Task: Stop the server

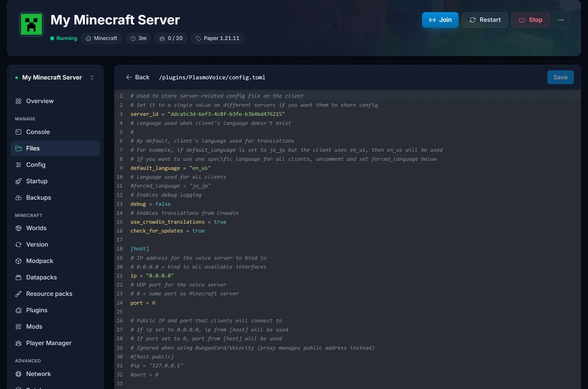Action: [530, 20]
